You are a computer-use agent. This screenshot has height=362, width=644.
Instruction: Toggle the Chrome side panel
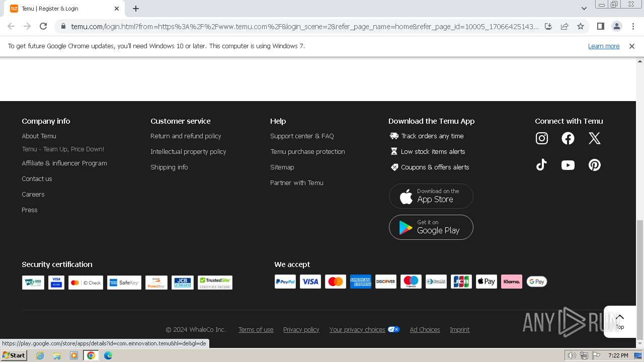coord(600,26)
